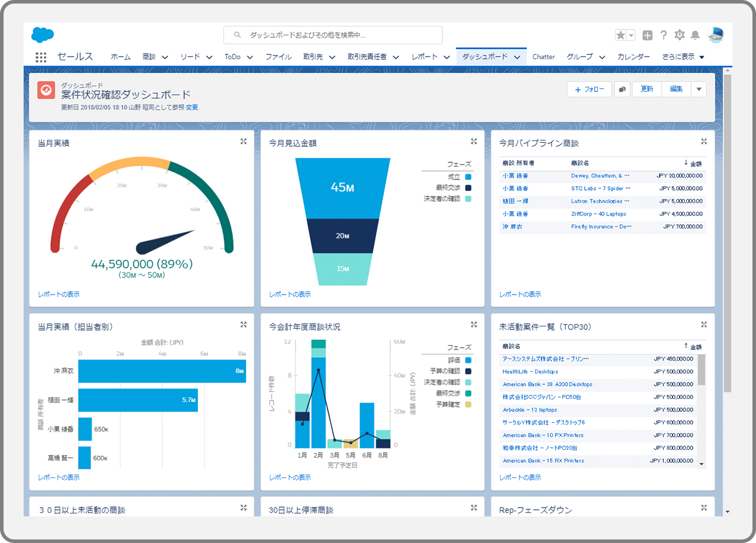Click the user avatar profile icon
Viewport: 756px width, 543px height.
(x=715, y=35)
